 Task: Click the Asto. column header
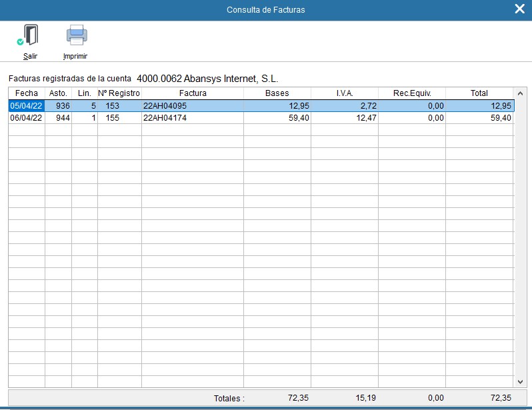tap(58, 93)
